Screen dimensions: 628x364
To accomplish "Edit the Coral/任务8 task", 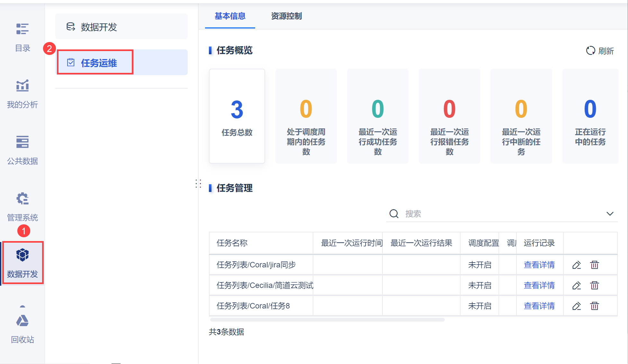I will [577, 306].
